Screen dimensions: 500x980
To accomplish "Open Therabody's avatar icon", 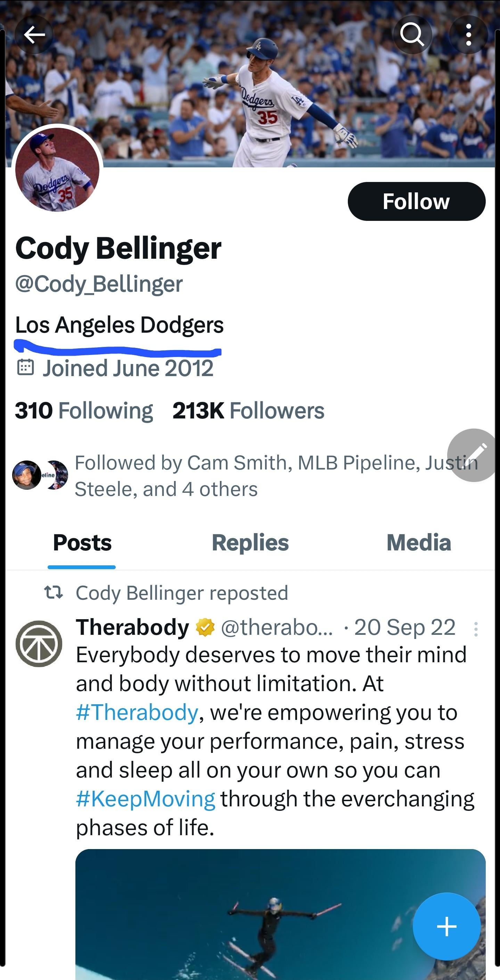I will point(39,644).
